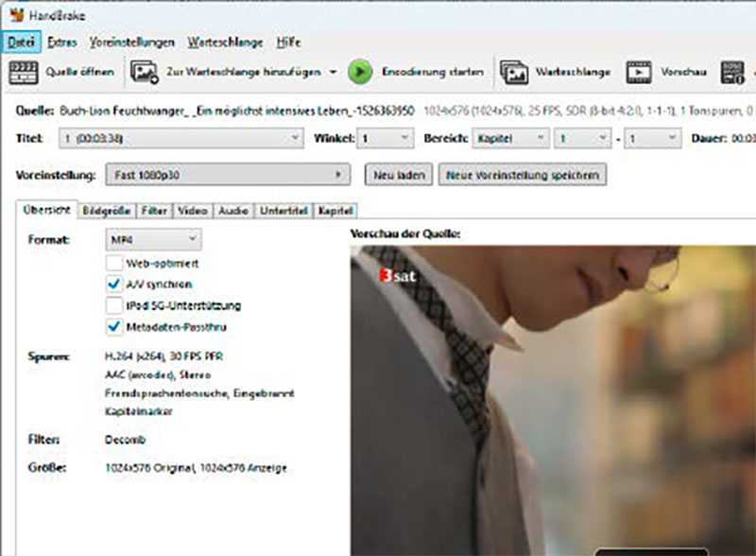Uncheck Metadaten-Passthru
Image resolution: width=756 pixels, height=556 pixels.
click(114, 324)
